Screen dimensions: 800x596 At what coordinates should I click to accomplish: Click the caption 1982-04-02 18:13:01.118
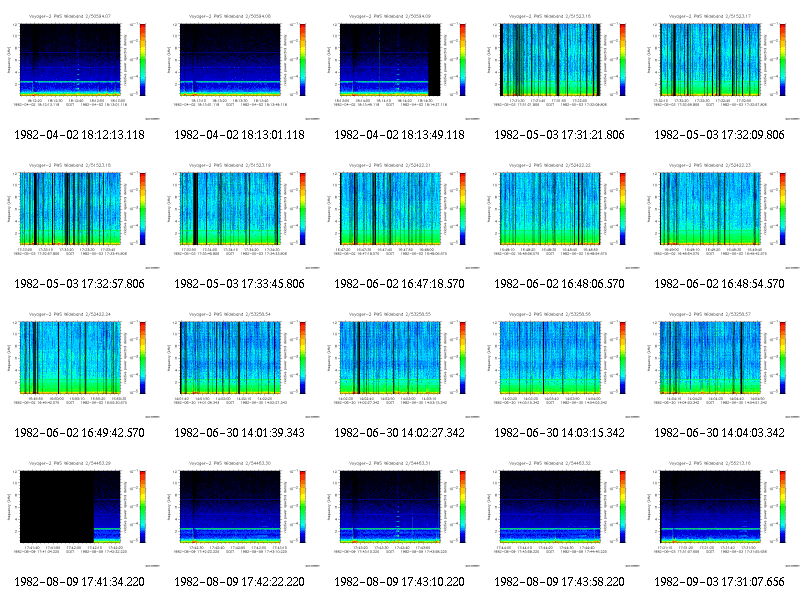click(240, 135)
